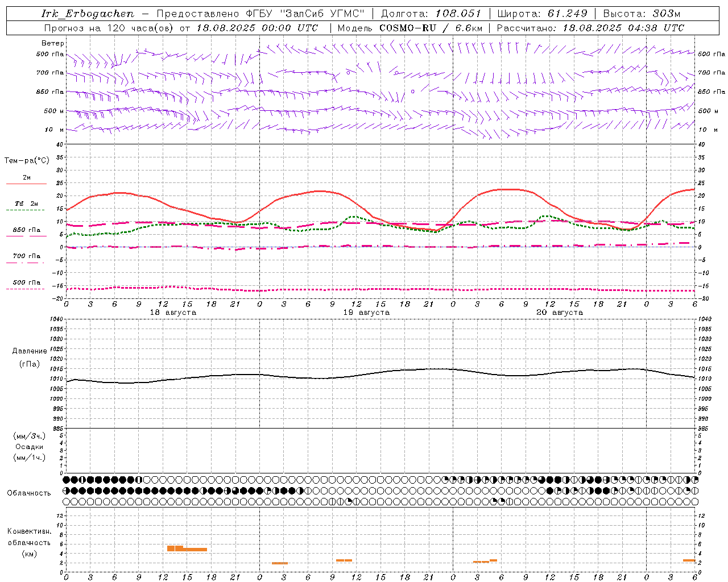
Task: Click the station name 'Irk_Erbogachen'
Action: point(88,14)
